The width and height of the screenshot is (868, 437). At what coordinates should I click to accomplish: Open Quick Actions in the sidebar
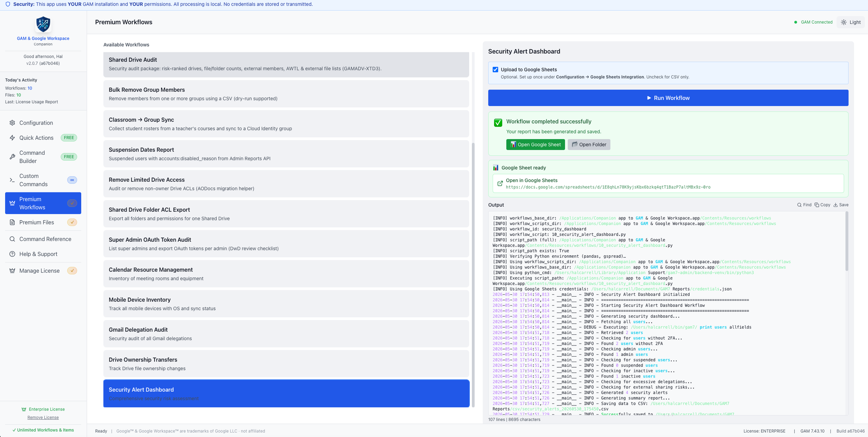point(43,138)
